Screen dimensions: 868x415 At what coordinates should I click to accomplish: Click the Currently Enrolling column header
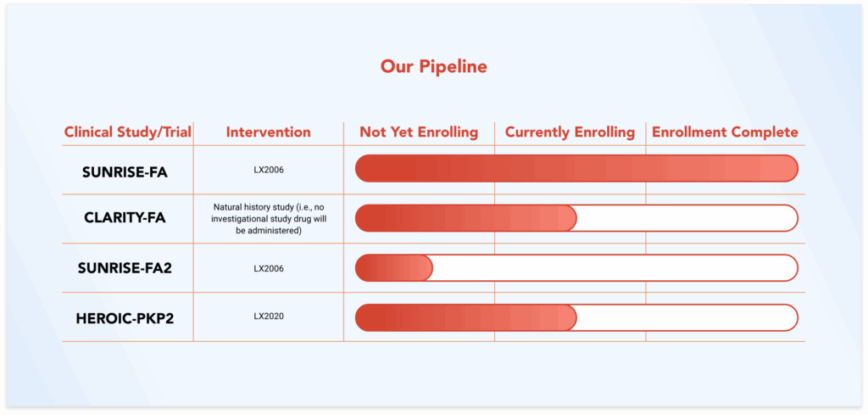[x=570, y=132]
